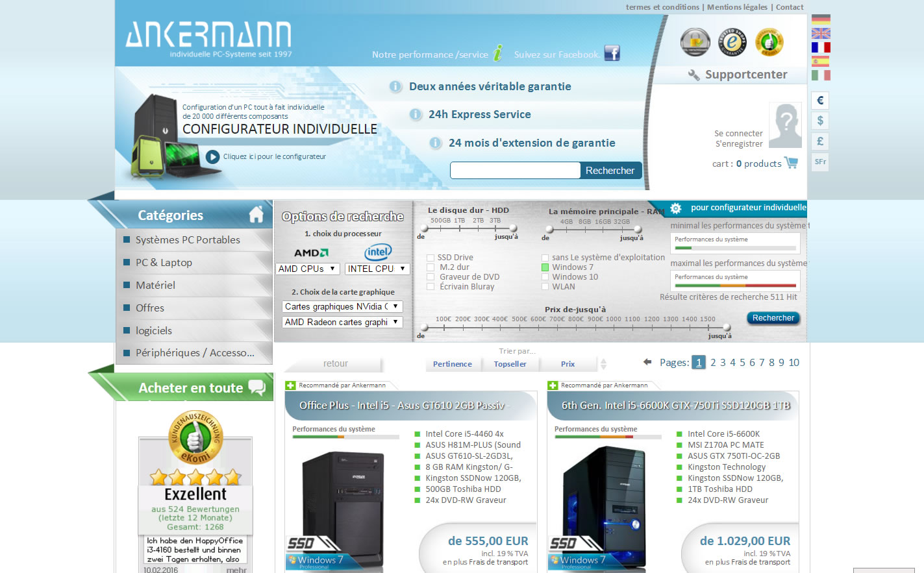Expand AMD Radeon cartes graphiques dropdown
Viewport: 924px width, 573px height.
342,322
